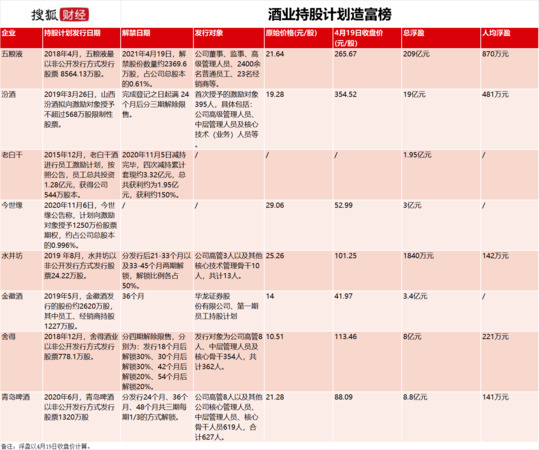Click per-capita gain 870万元
Viewport: 539px width, 450px height.
[495, 54]
